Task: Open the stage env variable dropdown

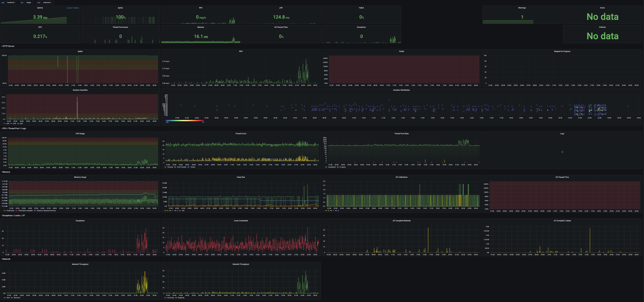Action: pos(29,3)
